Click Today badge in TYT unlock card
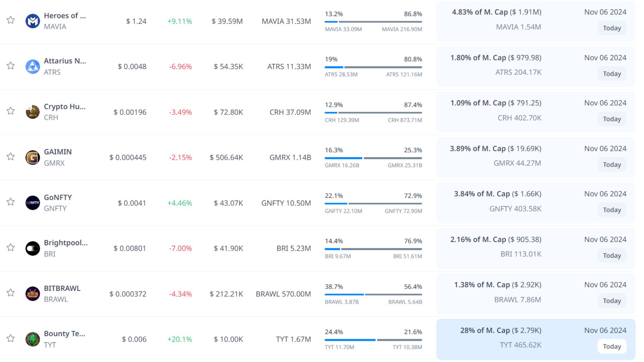This screenshot has width=644, height=362. (x=611, y=346)
